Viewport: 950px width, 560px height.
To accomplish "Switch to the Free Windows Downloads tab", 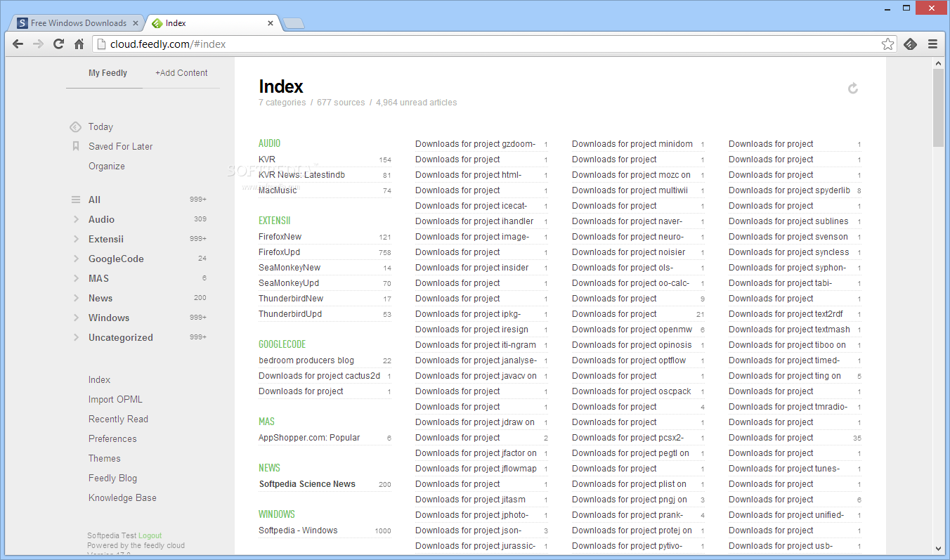I will click(x=78, y=23).
